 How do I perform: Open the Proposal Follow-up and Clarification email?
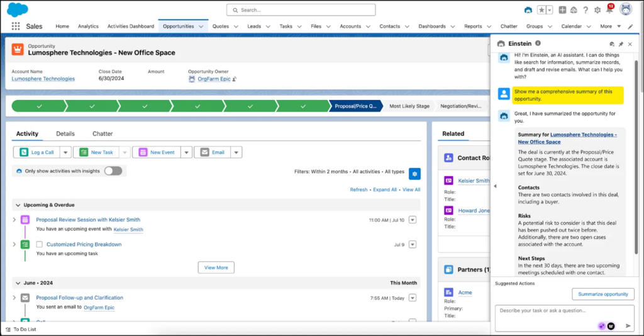79,298
